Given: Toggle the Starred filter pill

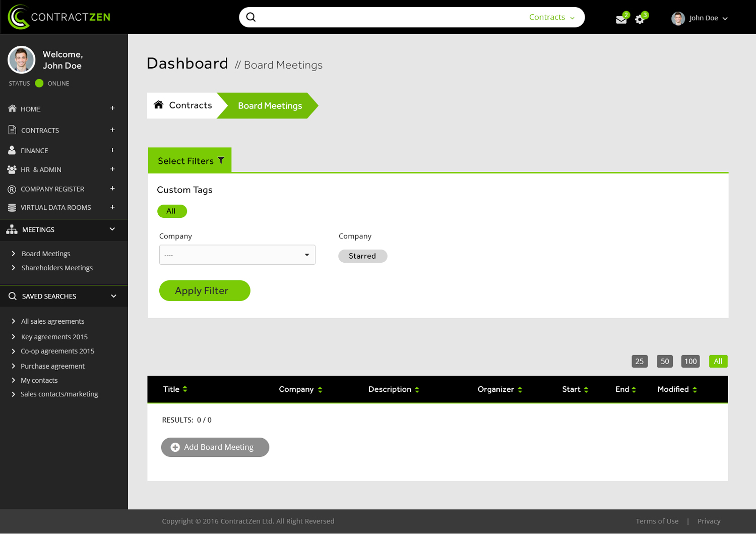Looking at the screenshot, I should tap(362, 256).
